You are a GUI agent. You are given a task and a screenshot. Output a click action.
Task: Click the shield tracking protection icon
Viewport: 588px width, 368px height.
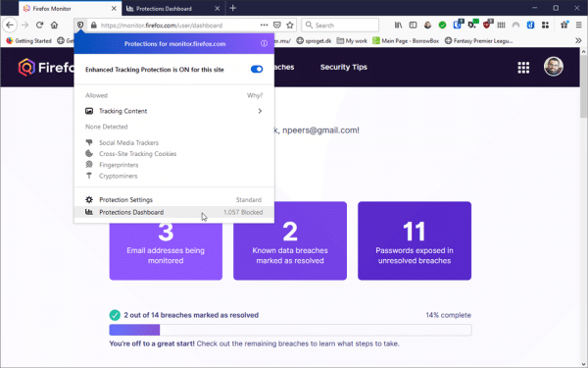click(80, 26)
